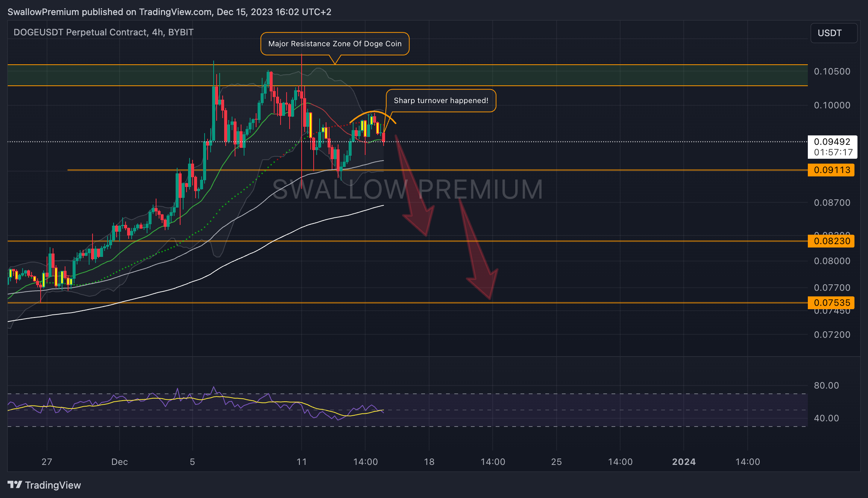
Task: Click the 0.08230 orange price label
Action: [x=831, y=241]
